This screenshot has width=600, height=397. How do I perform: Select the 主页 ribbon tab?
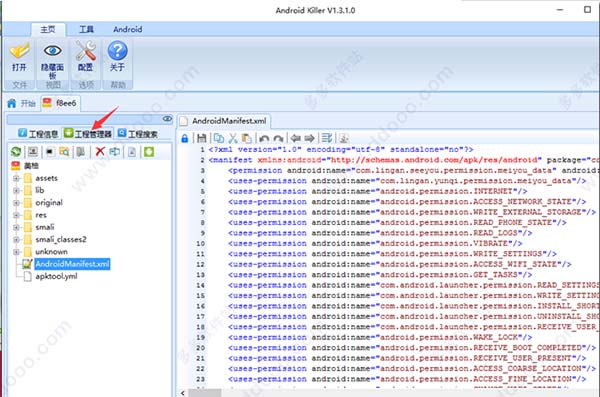tap(48, 29)
